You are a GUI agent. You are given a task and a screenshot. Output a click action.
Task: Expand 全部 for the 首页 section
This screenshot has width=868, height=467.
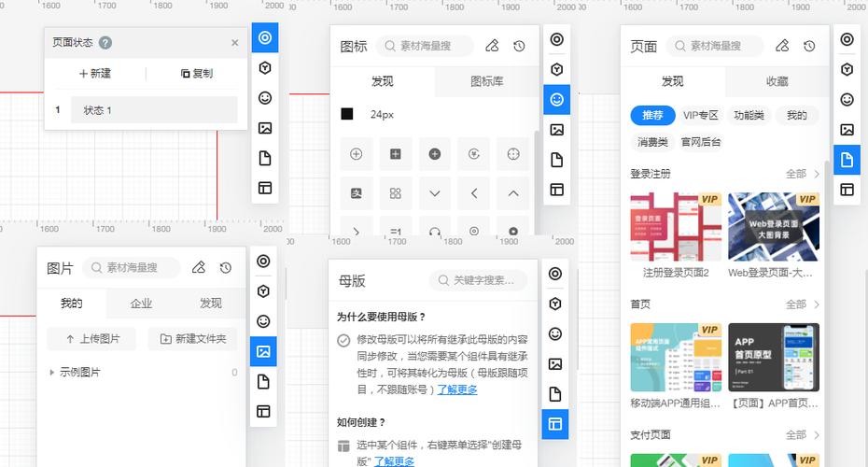802,304
